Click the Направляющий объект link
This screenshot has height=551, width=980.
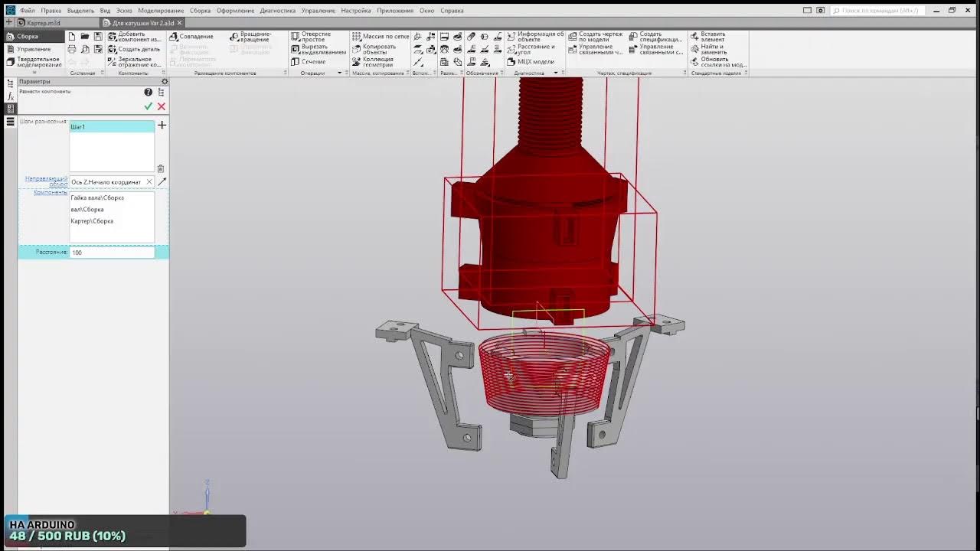click(x=46, y=181)
